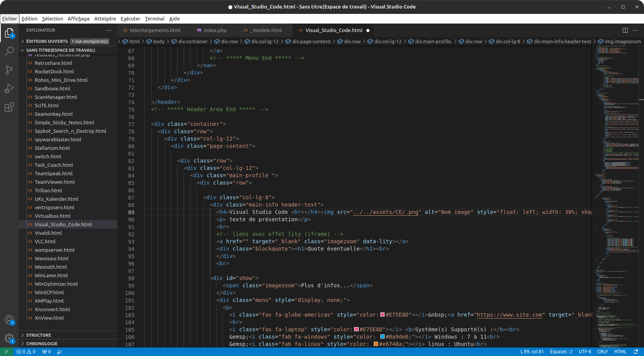Expand the CHRONOLOGIE panel
The height and width of the screenshot is (356, 644).
pyautogui.click(x=41, y=344)
